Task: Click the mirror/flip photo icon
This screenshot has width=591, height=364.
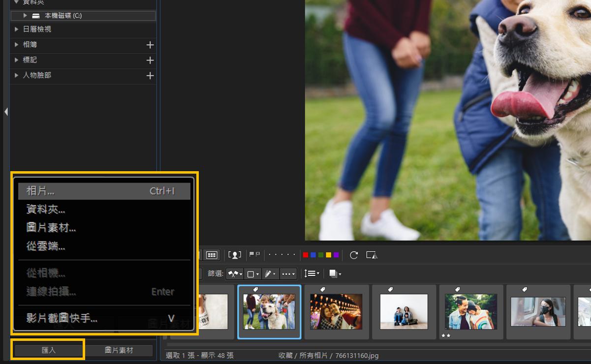Action: tap(371, 255)
